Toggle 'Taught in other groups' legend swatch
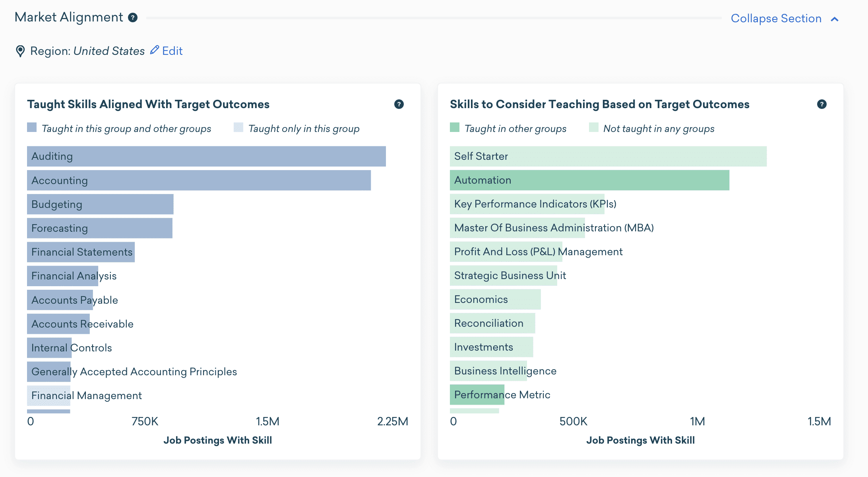The height and width of the screenshot is (477, 868). click(x=455, y=128)
